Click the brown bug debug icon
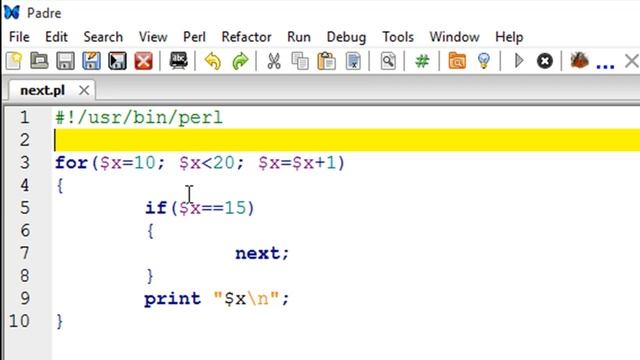The height and width of the screenshot is (360, 640). 579,61
